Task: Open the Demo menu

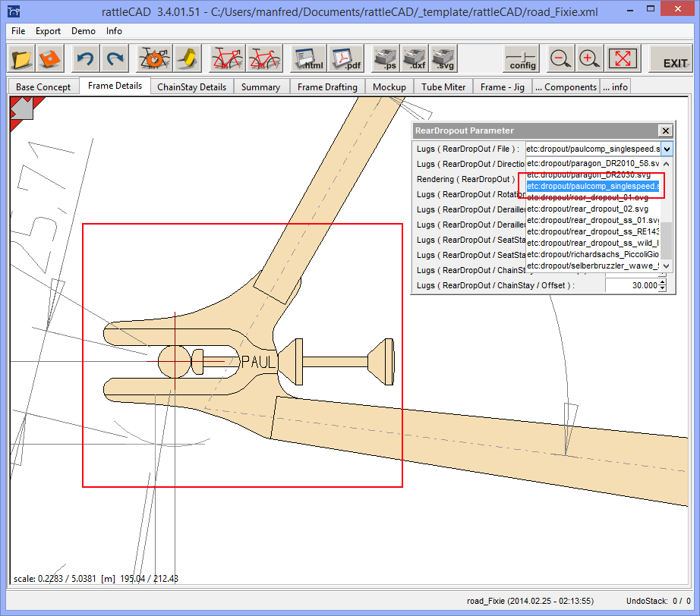Action: pos(84,31)
